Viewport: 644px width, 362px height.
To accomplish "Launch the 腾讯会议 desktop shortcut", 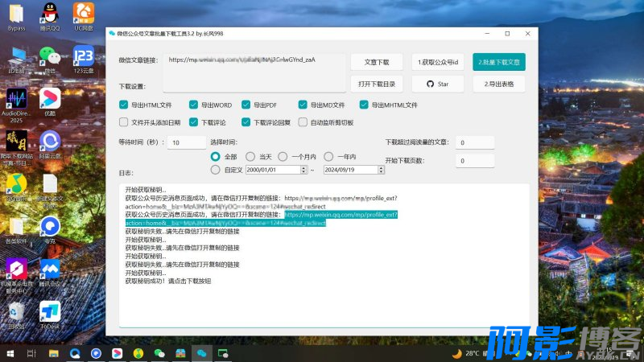I will 50,274.
